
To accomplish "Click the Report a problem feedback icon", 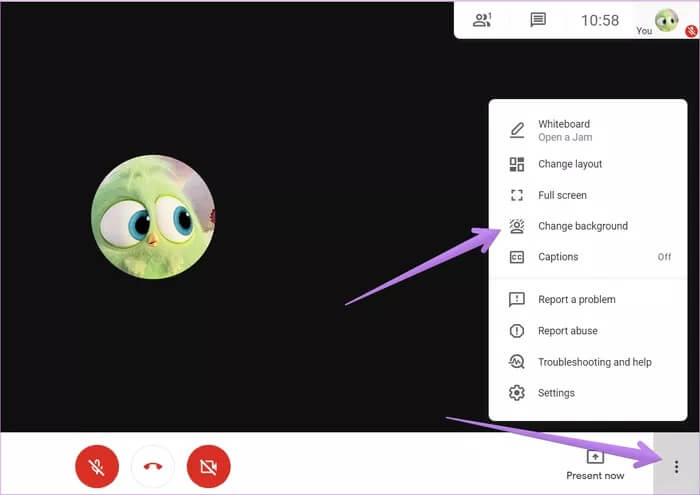I will (x=517, y=299).
